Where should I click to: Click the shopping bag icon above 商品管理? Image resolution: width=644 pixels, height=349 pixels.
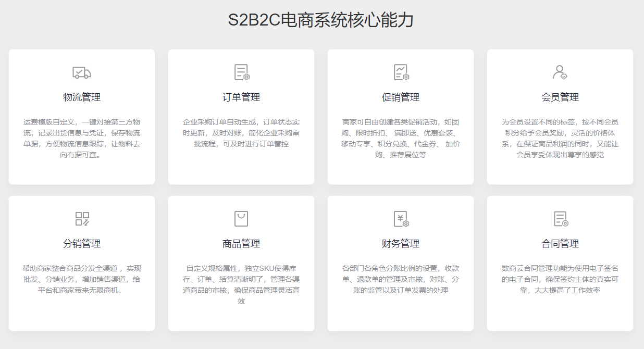pyautogui.click(x=241, y=219)
